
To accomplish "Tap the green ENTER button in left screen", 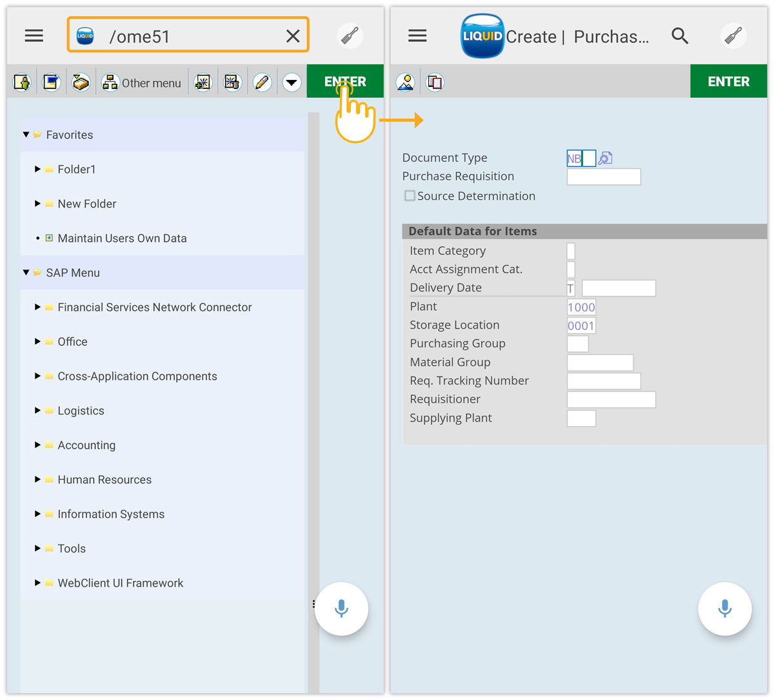I will pyautogui.click(x=345, y=81).
